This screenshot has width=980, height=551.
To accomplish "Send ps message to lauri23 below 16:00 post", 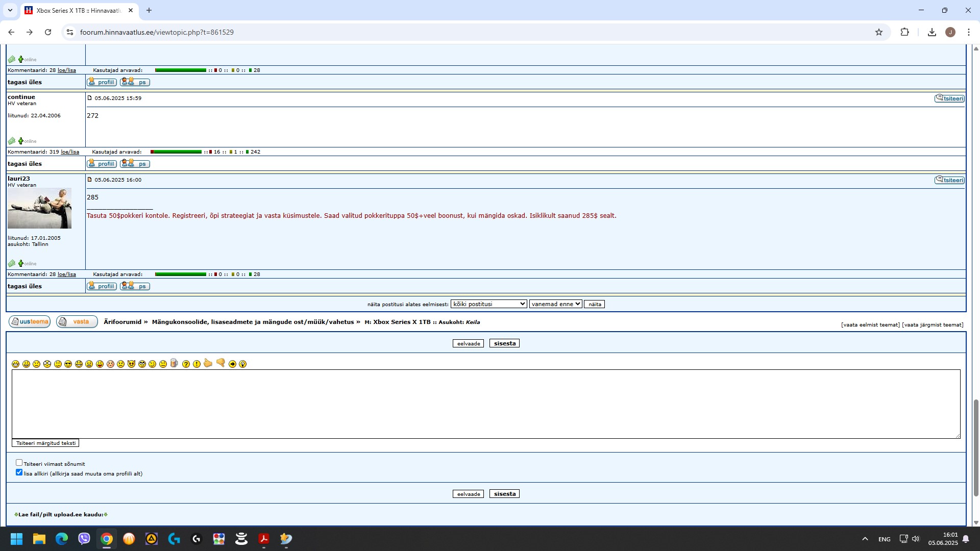I will (135, 286).
